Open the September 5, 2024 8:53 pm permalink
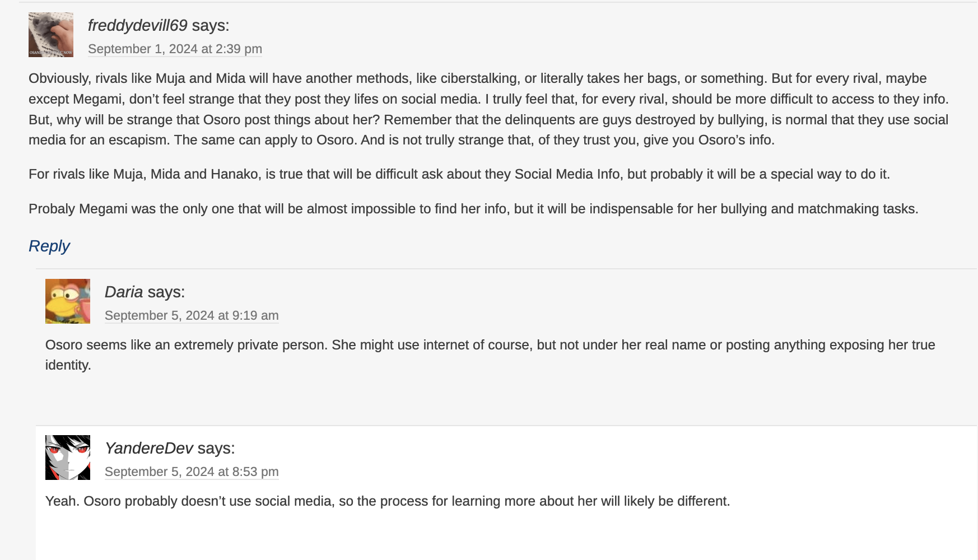Viewport: 978px width, 560px height. tap(192, 472)
